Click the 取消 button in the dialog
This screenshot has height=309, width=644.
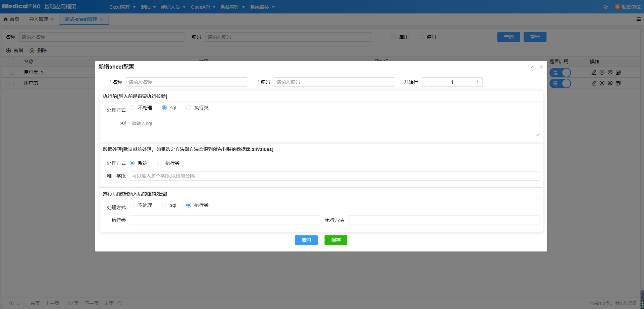306,240
